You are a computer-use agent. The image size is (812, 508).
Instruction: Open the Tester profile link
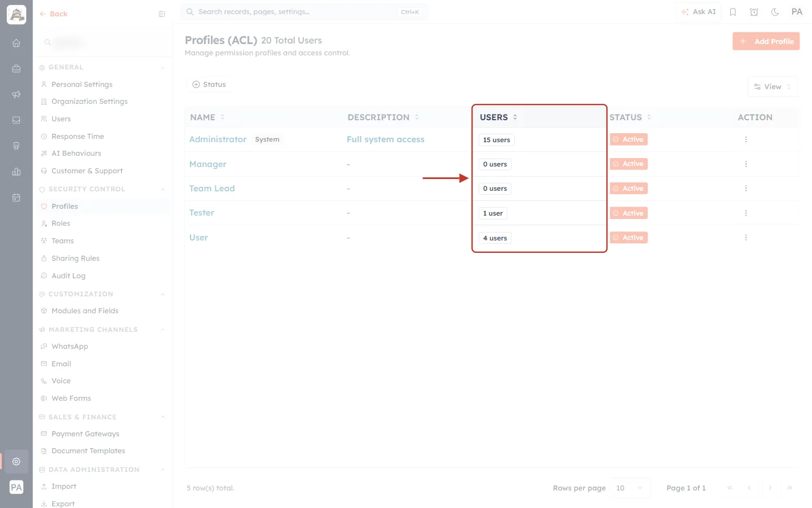[201, 213]
